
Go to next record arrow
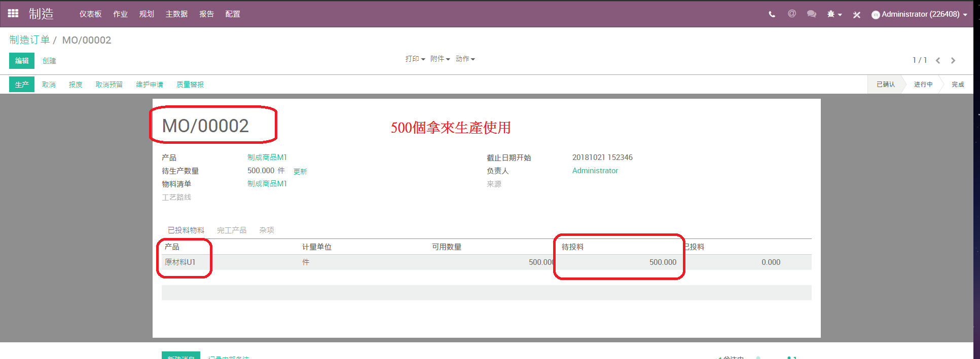953,60
